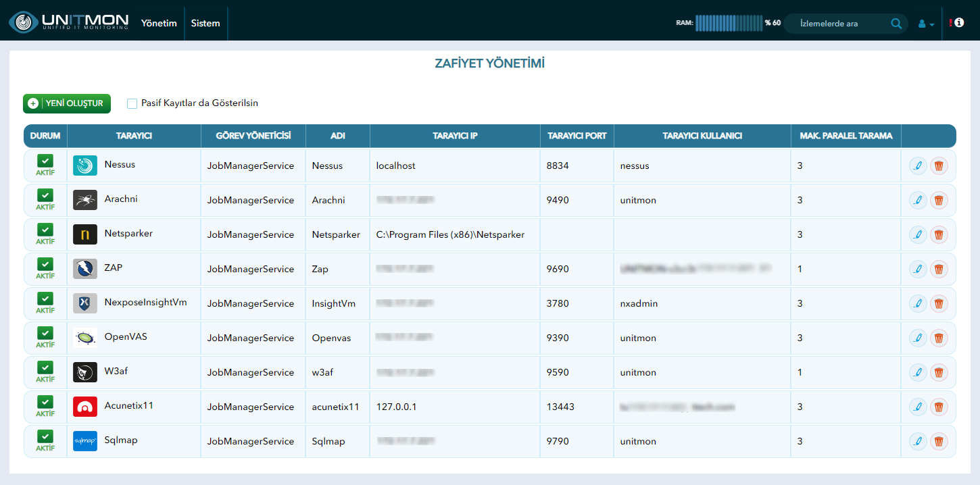Toggle Acunetix11 active status checkbox
Viewport: 980px width, 485px height.
pos(45,402)
